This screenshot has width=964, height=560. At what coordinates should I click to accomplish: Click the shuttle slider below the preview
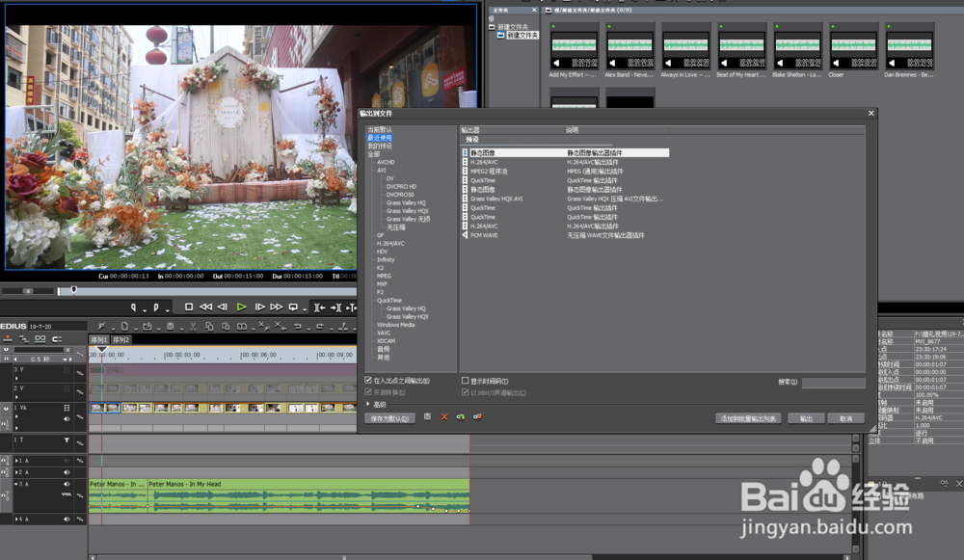coord(28,291)
